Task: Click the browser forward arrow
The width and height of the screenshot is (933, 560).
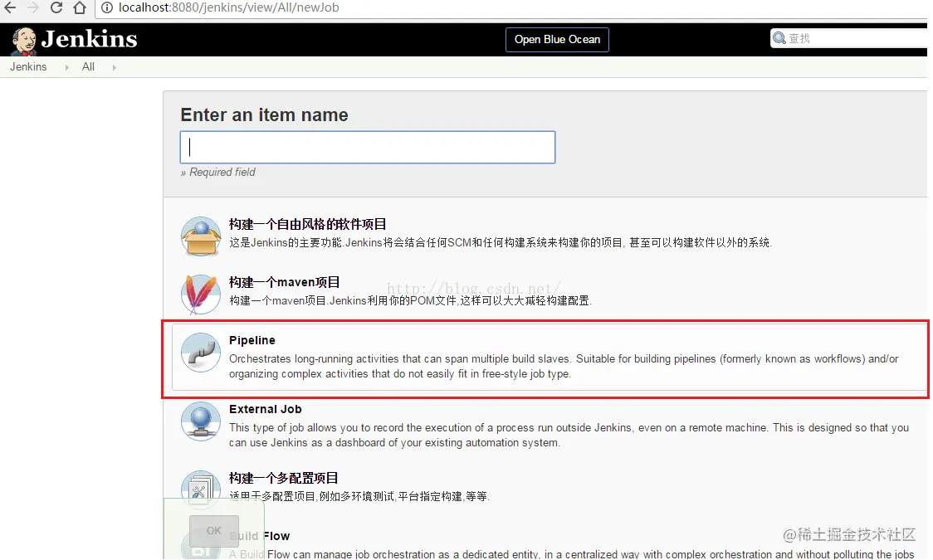Action: (x=33, y=7)
